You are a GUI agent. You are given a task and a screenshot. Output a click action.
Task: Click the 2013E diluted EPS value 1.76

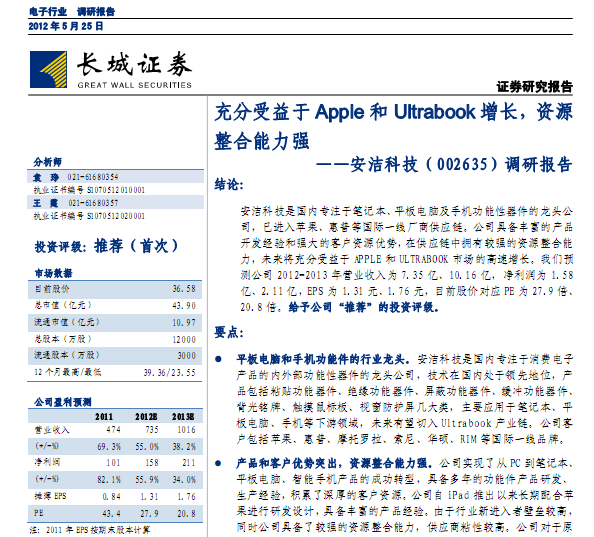click(x=186, y=496)
